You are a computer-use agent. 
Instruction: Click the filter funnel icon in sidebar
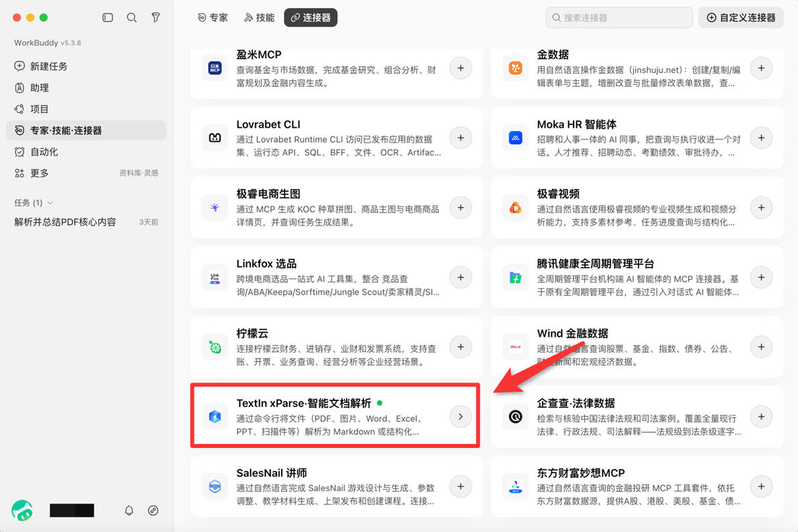click(x=156, y=17)
